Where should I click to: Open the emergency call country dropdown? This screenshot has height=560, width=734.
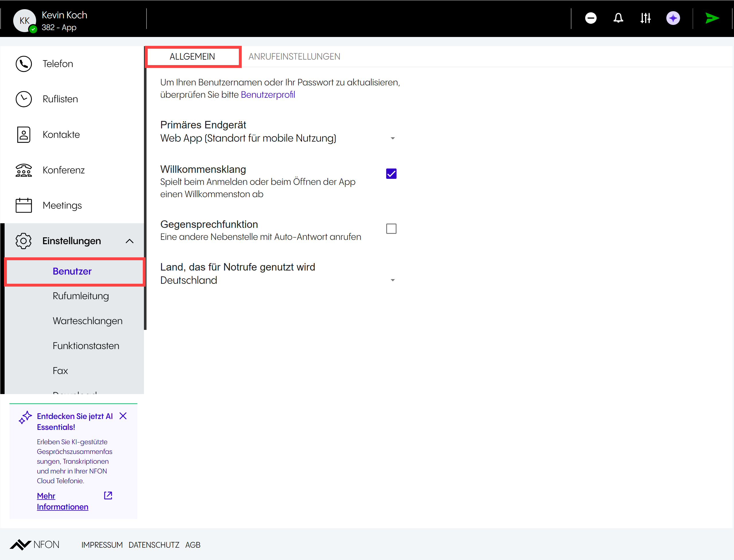click(393, 280)
